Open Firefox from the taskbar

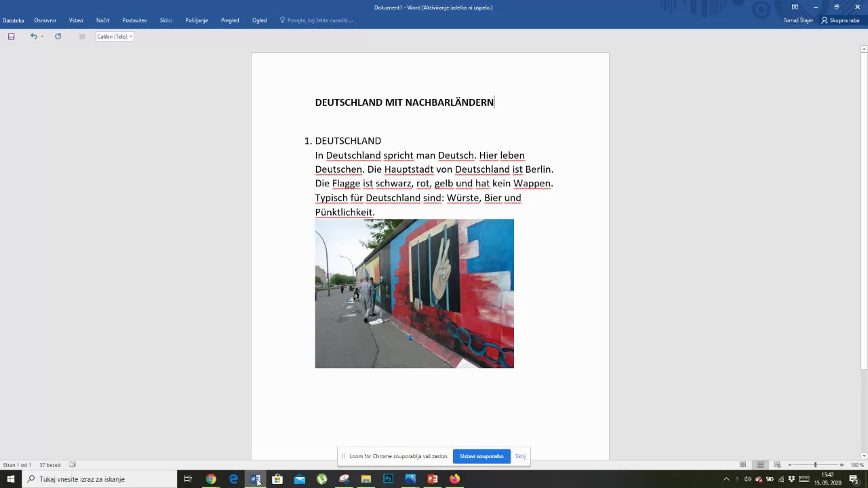[454, 479]
